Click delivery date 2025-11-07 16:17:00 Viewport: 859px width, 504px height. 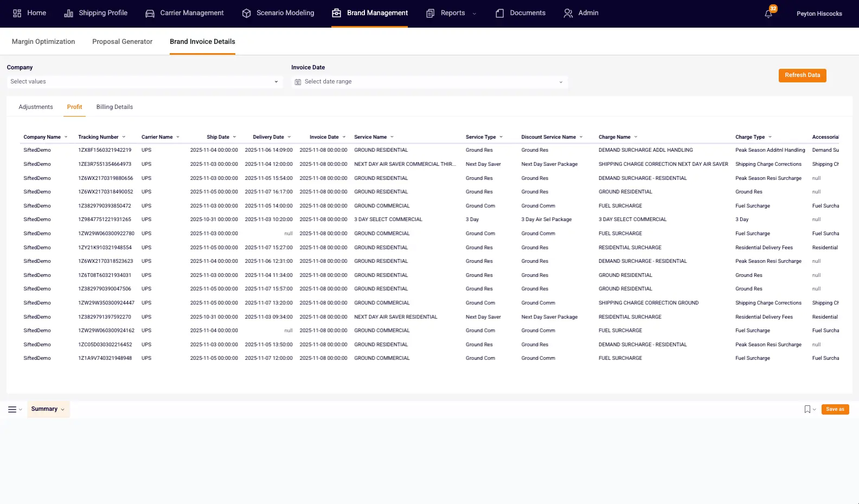click(268, 192)
